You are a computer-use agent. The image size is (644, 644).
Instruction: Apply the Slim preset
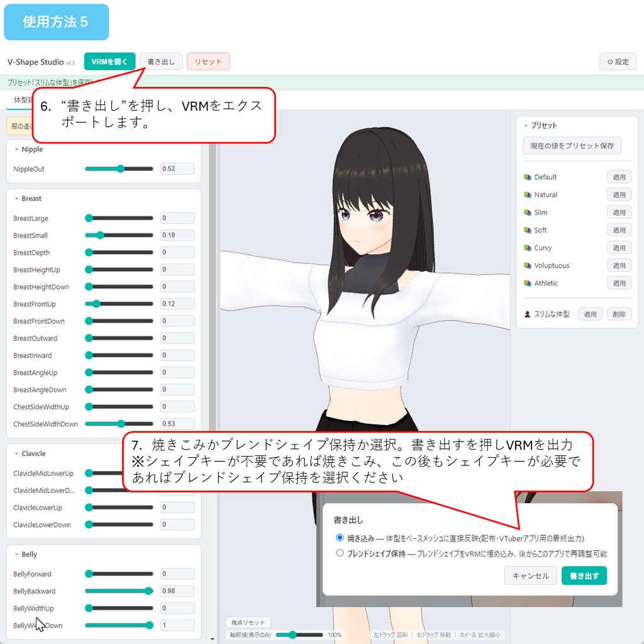pyautogui.click(x=619, y=213)
